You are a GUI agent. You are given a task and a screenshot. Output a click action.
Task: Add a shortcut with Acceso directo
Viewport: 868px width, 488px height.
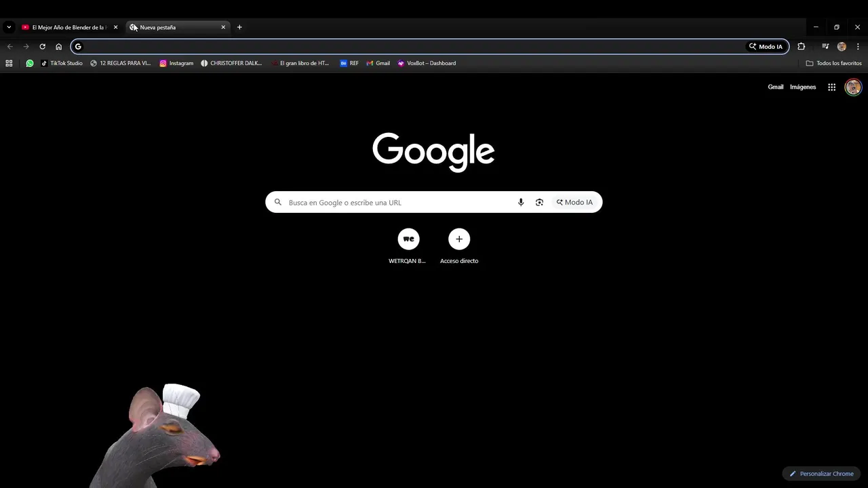(x=459, y=247)
